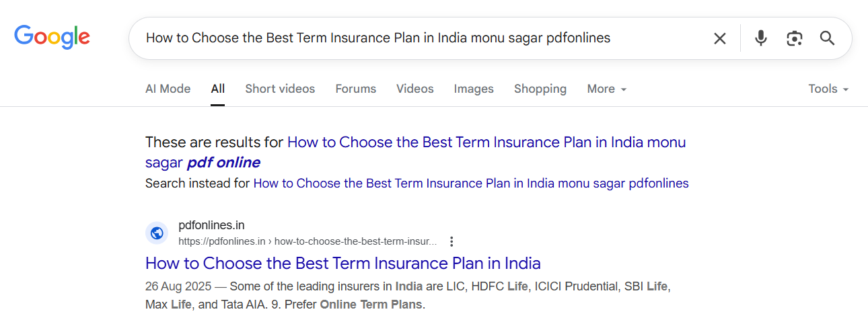The height and width of the screenshot is (322, 868).
Task: Show Shopping results tab
Action: [x=540, y=89]
